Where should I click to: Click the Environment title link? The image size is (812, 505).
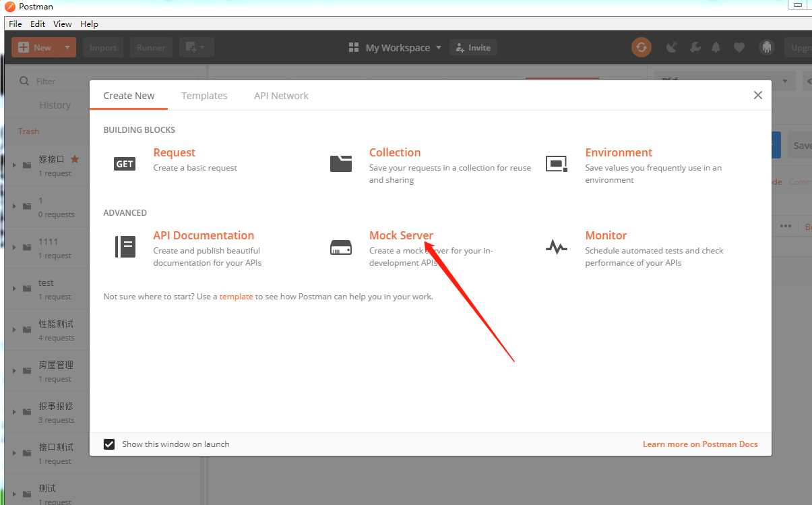pos(619,152)
